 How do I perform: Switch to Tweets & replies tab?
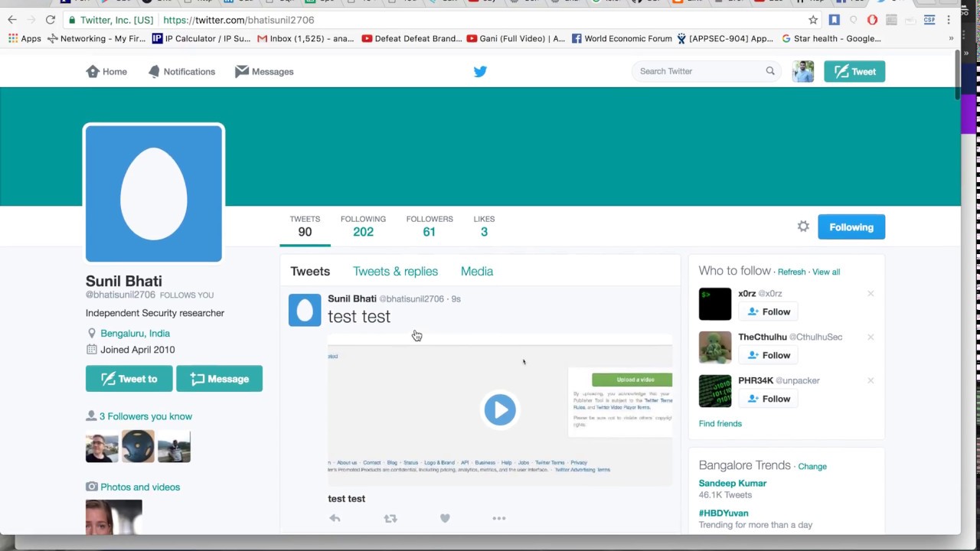coord(395,271)
